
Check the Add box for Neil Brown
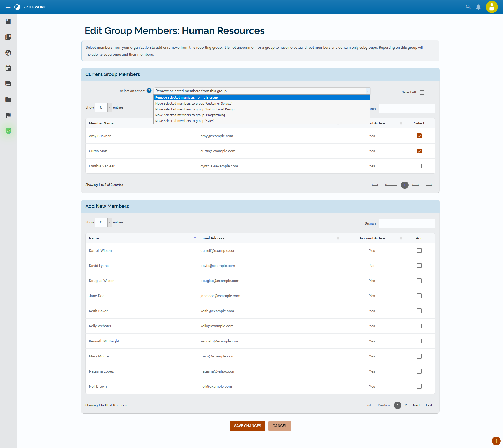419,386
